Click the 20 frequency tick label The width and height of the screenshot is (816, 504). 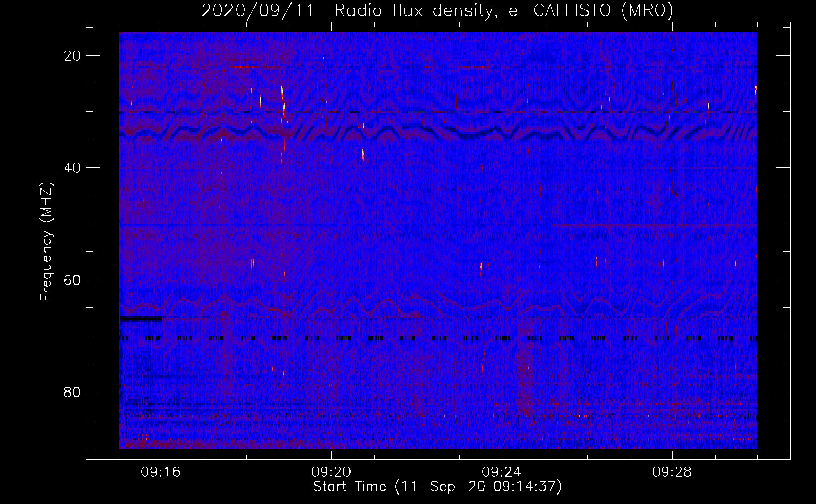click(x=73, y=56)
